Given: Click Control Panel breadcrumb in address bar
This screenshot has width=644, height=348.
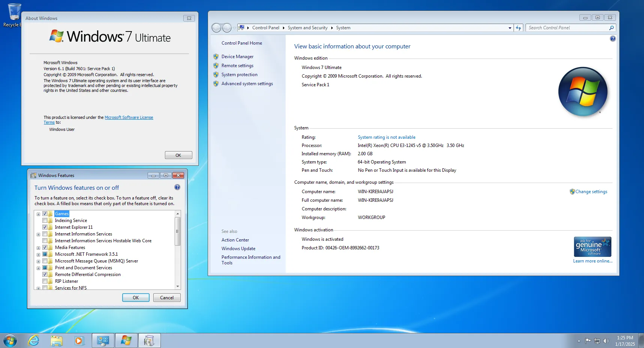Looking at the screenshot, I should (x=266, y=28).
